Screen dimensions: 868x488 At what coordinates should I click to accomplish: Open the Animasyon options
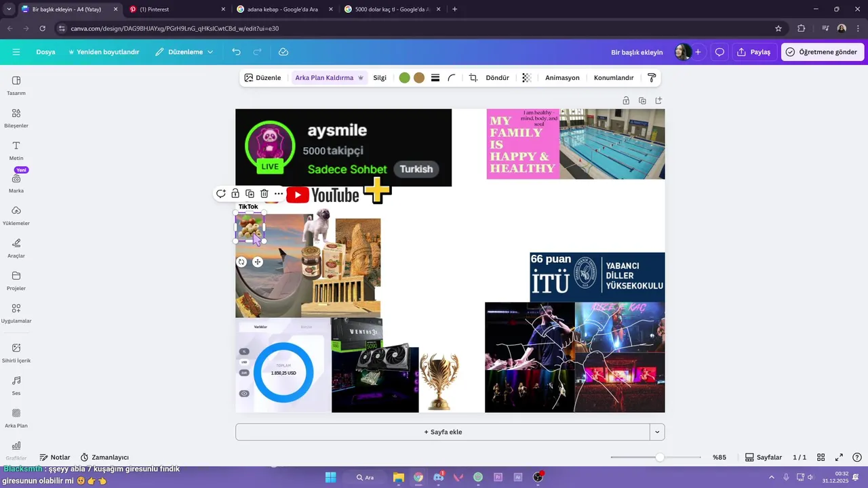pyautogui.click(x=562, y=78)
